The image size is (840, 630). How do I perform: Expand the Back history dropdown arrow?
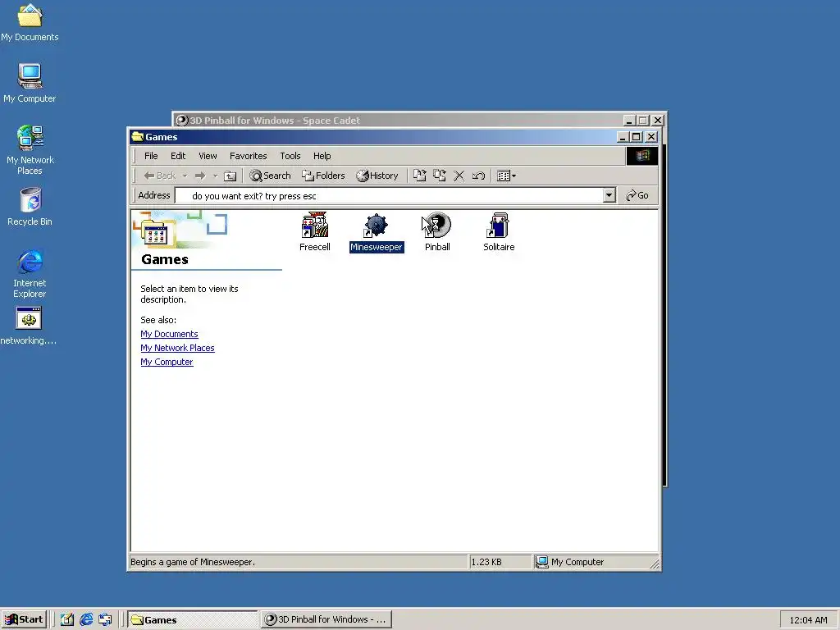[x=185, y=176]
